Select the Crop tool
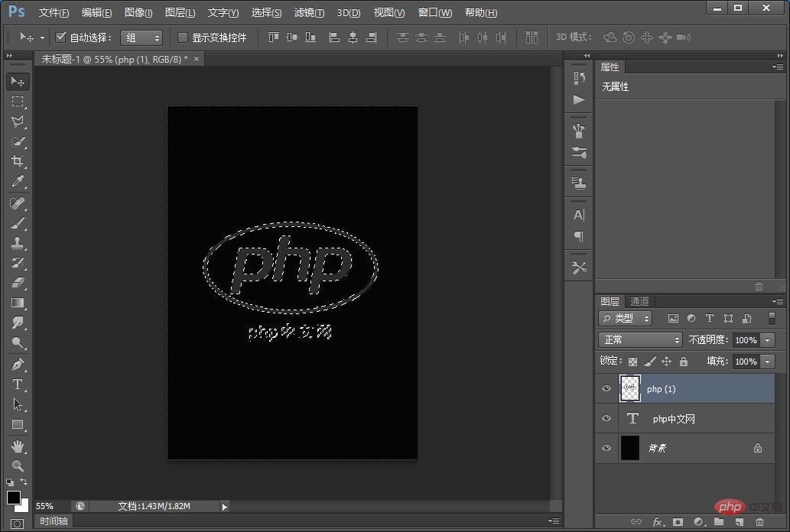Screen dimensions: 790x532 pos(18,161)
